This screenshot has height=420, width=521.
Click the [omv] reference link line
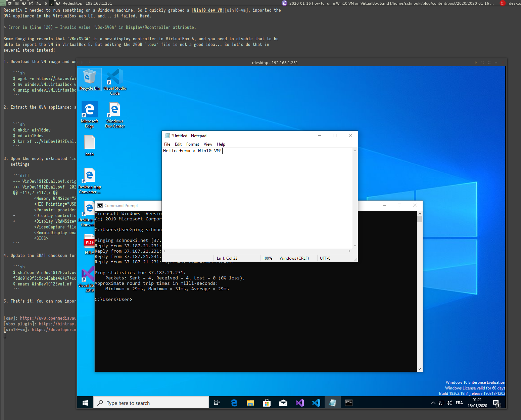point(40,318)
